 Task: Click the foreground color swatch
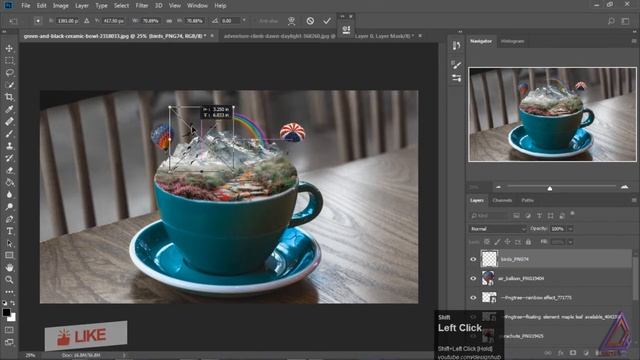click(6, 313)
